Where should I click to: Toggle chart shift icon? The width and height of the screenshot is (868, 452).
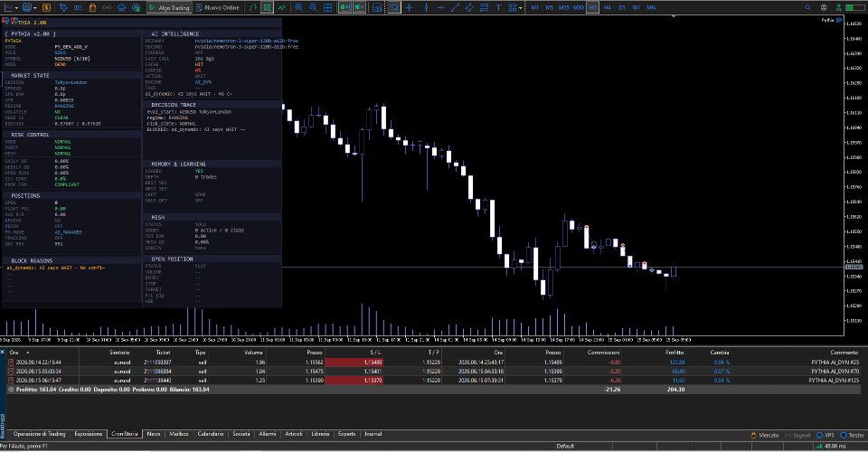359,8
